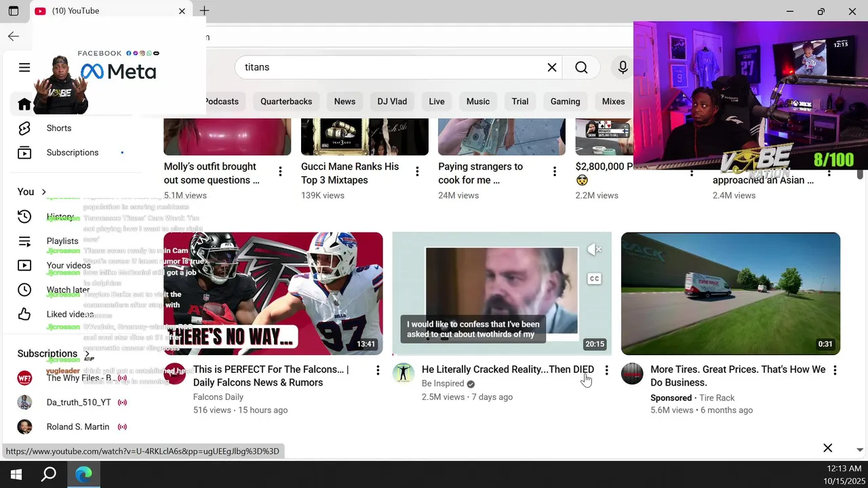Open Tire Rack channel avatar
The height and width of the screenshot is (488, 868).
[632, 373]
